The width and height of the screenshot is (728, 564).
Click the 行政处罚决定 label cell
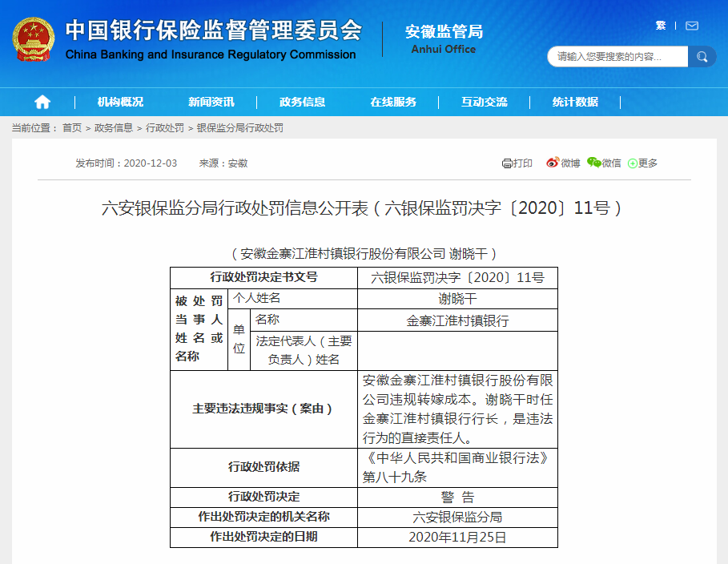(x=263, y=497)
